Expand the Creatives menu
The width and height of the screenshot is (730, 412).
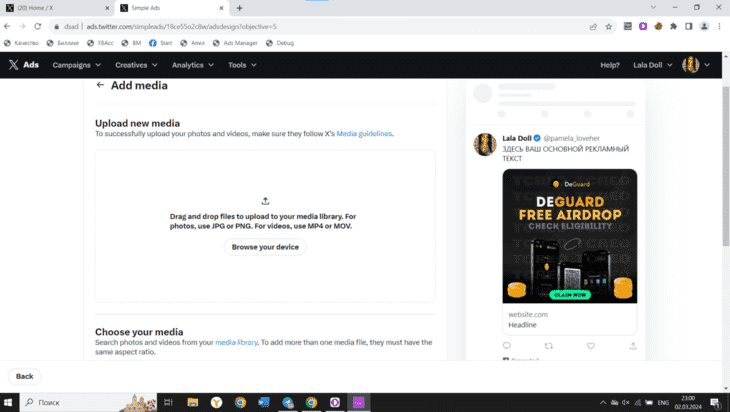click(x=136, y=65)
